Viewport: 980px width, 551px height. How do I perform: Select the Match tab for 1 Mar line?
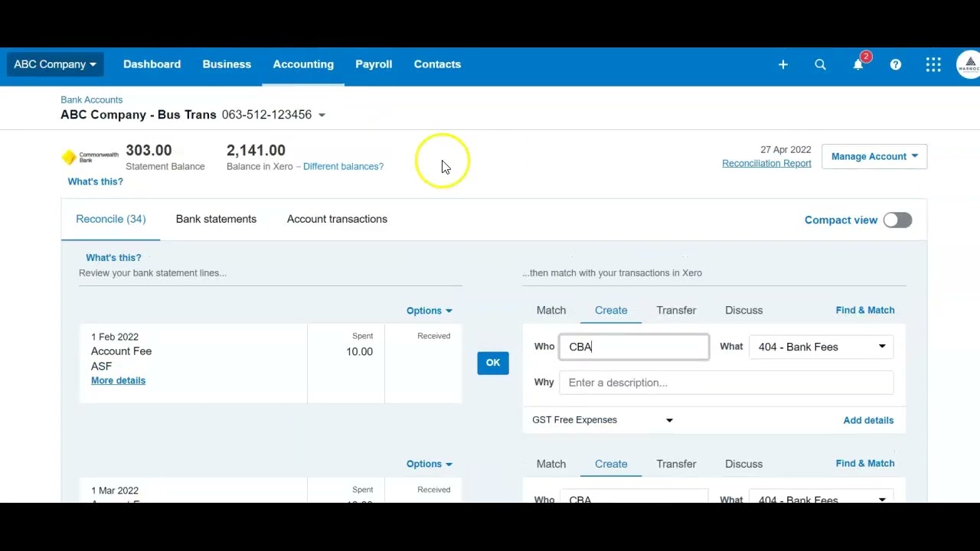click(x=551, y=464)
